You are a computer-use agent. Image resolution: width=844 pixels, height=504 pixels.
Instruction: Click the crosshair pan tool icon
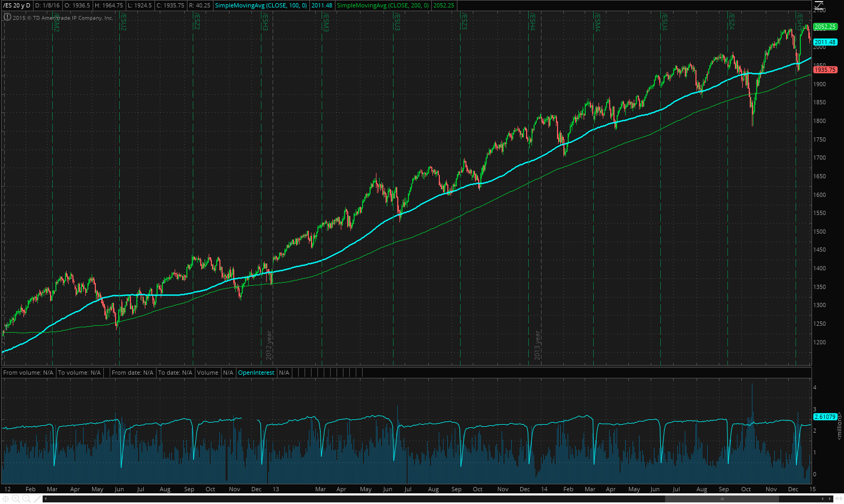(x=6, y=499)
